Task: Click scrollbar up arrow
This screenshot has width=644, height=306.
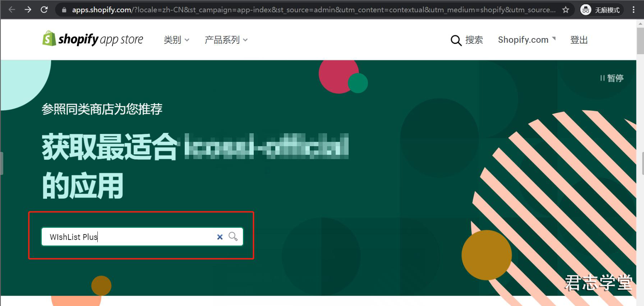Action: pyautogui.click(x=640, y=23)
